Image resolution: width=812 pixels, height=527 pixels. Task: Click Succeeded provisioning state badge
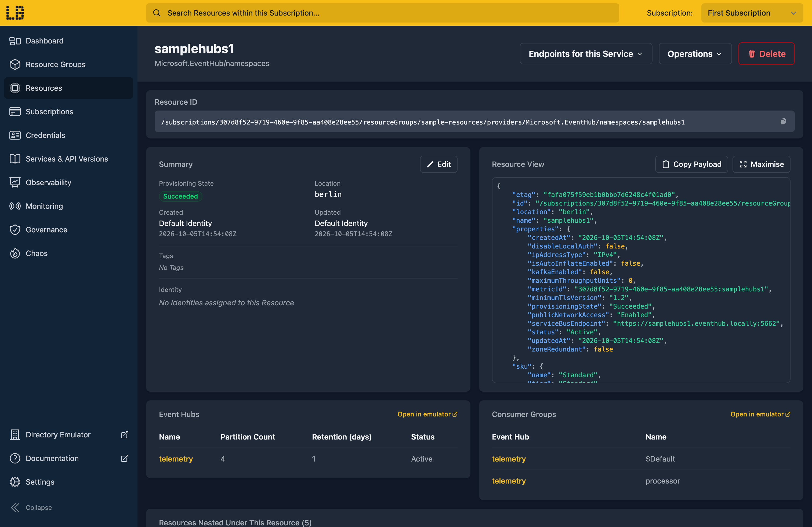pyautogui.click(x=180, y=196)
